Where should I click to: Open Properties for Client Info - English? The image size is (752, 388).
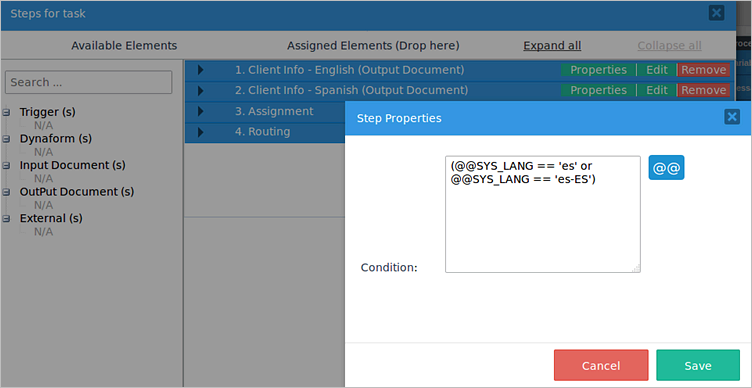tap(599, 70)
